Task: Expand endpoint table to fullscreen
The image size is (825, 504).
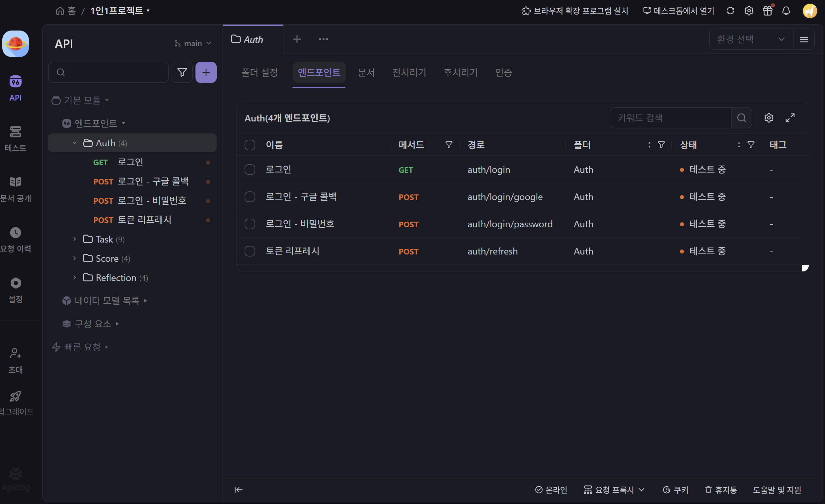Action: point(790,118)
